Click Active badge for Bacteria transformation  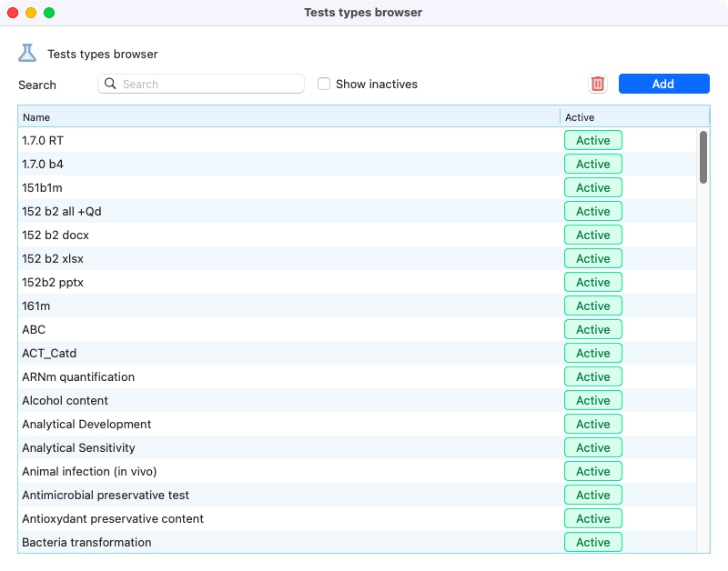coord(593,542)
